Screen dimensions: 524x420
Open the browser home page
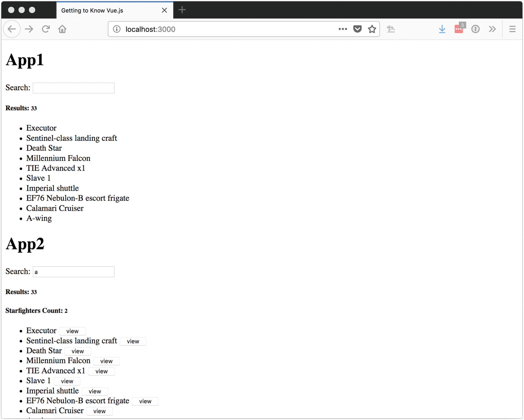pyautogui.click(x=62, y=29)
